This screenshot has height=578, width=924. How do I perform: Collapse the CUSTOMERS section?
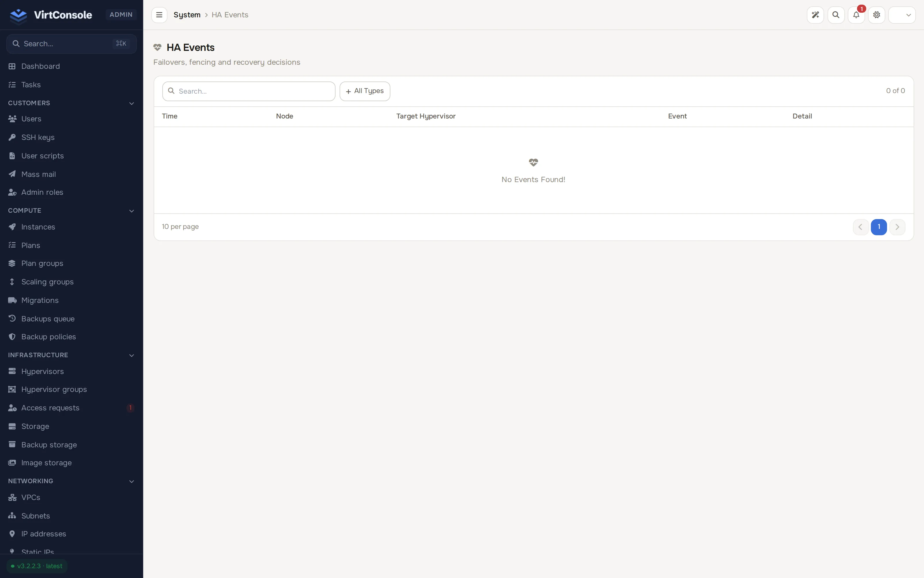pyautogui.click(x=71, y=103)
